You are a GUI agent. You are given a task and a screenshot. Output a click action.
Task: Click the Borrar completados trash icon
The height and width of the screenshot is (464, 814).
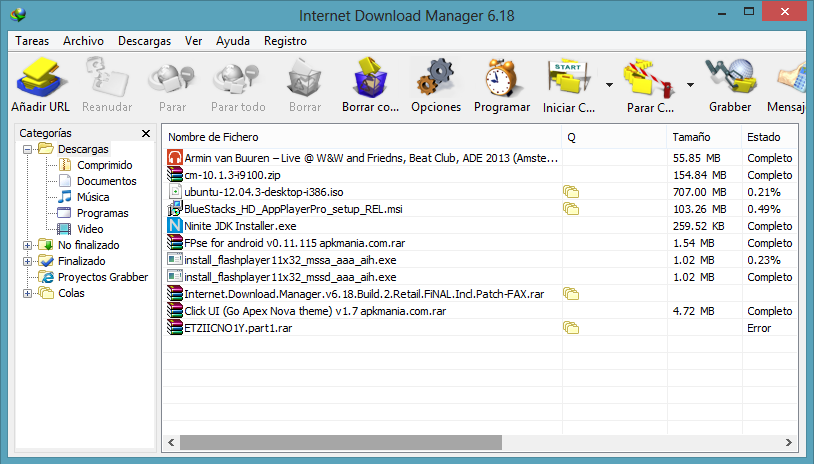pos(371,77)
